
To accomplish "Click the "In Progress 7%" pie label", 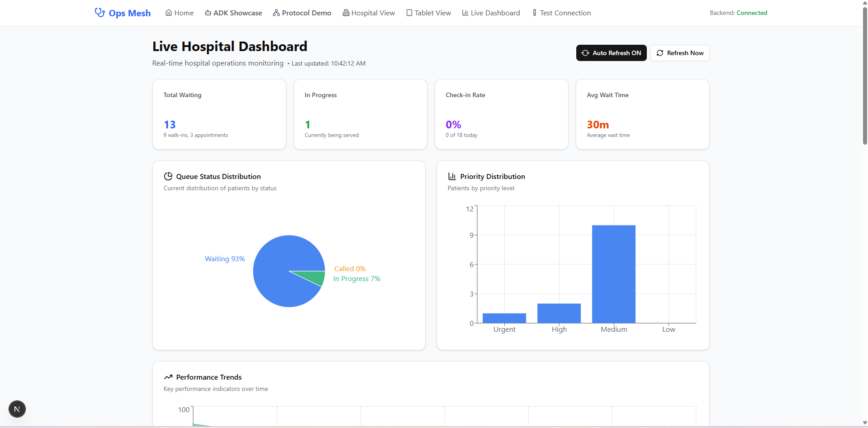I will [357, 279].
